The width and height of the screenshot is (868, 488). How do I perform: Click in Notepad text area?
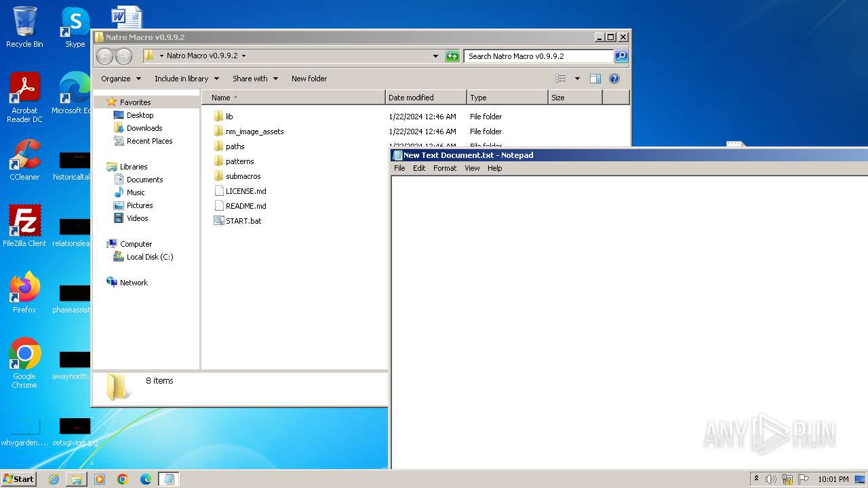629,322
